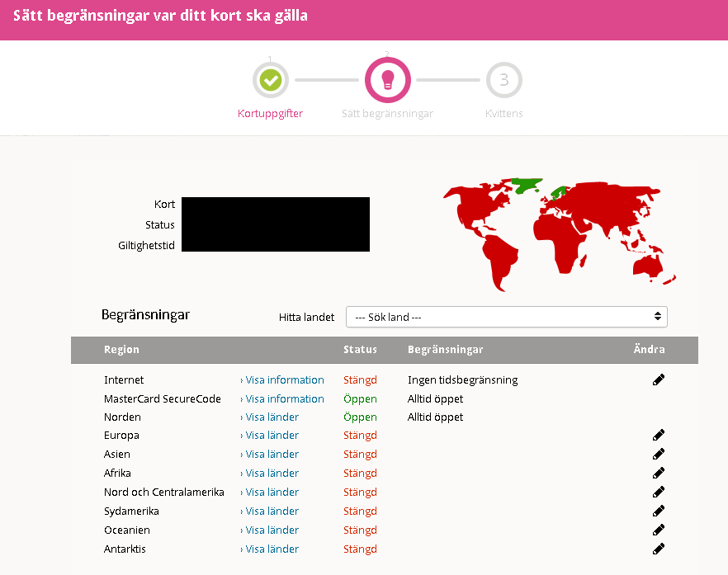Open the Sök land dropdown
The height and width of the screenshot is (575, 728).
[x=506, y=317]
